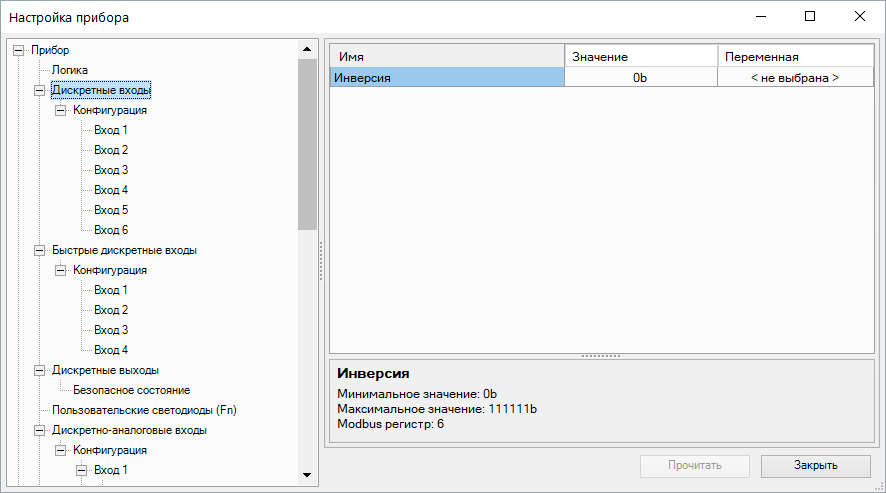Image resolution: width=886 pixels, height=493 pixels.
Task: Open Безопасное состояние tree item
Action: [x=131, y=390]
